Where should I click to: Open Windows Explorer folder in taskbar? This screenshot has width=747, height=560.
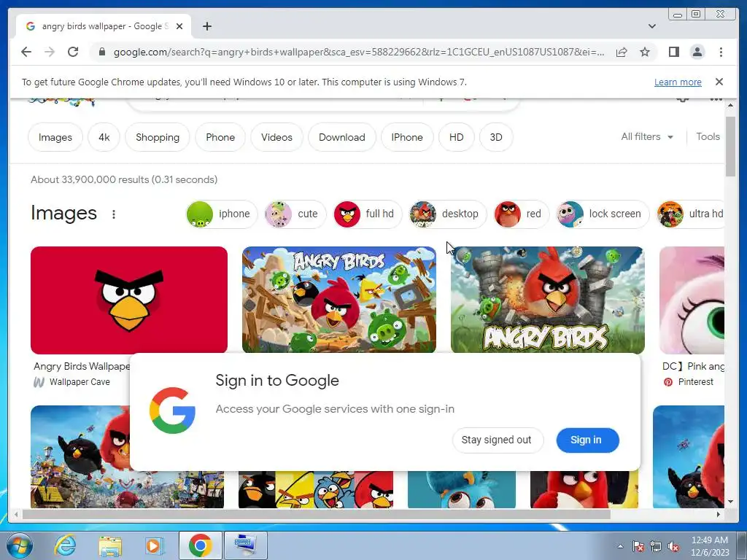coord(110,545)
